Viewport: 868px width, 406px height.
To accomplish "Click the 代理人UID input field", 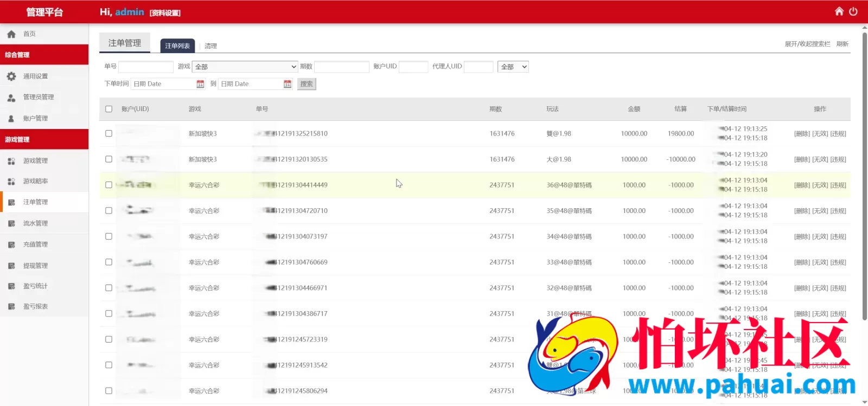I will click(x=478, y=67).
